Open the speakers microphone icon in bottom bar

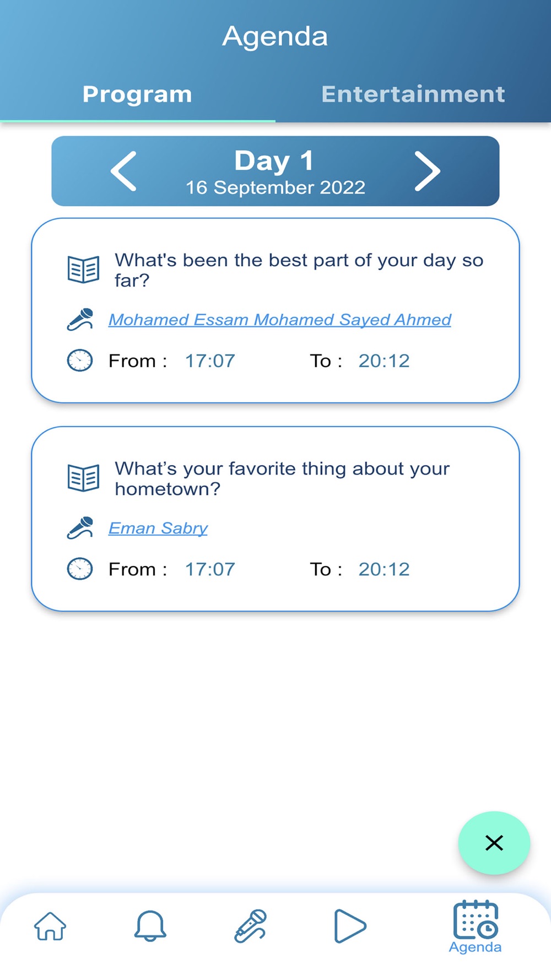pyautogui.click(x=250, y=926)
